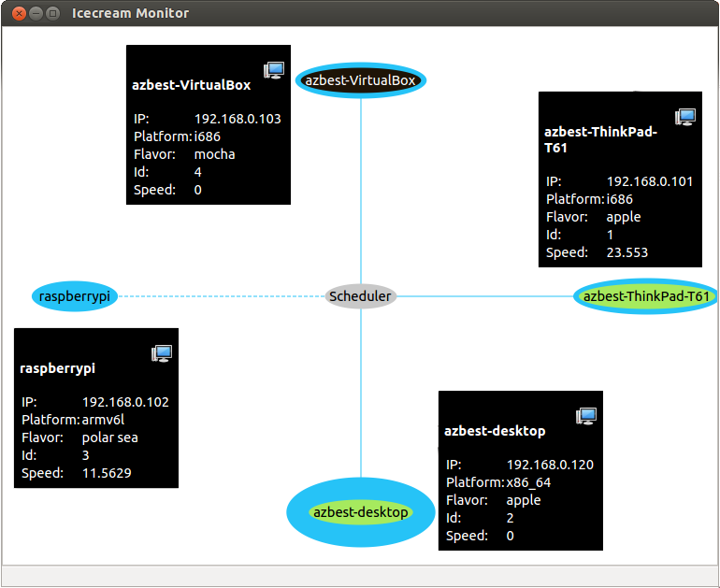Click IP value 192.168.0.102
The width and height of the screenshot is (720, 588).
click(125, 402)
